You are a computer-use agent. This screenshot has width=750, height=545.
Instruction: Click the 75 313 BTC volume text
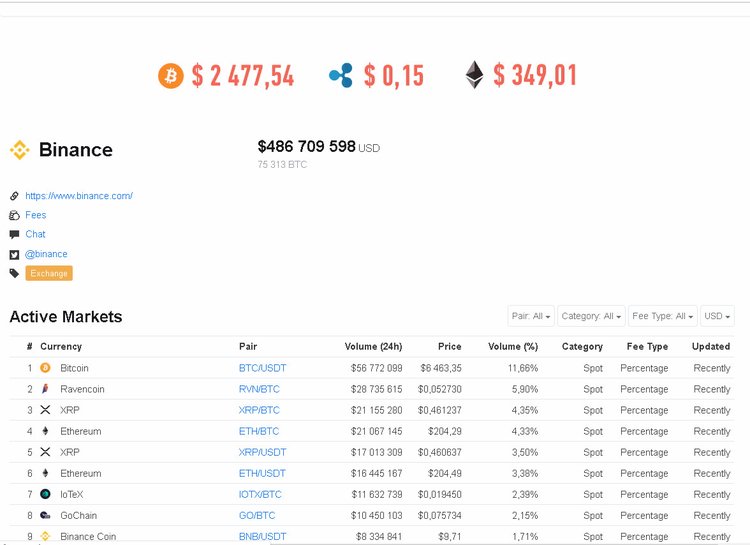coord(282,165)
